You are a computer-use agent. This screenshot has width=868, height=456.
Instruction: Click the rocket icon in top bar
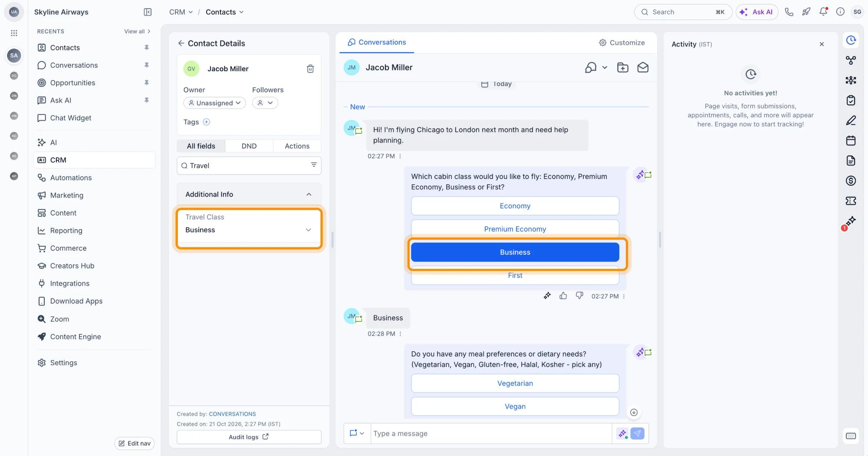(806, 12)
